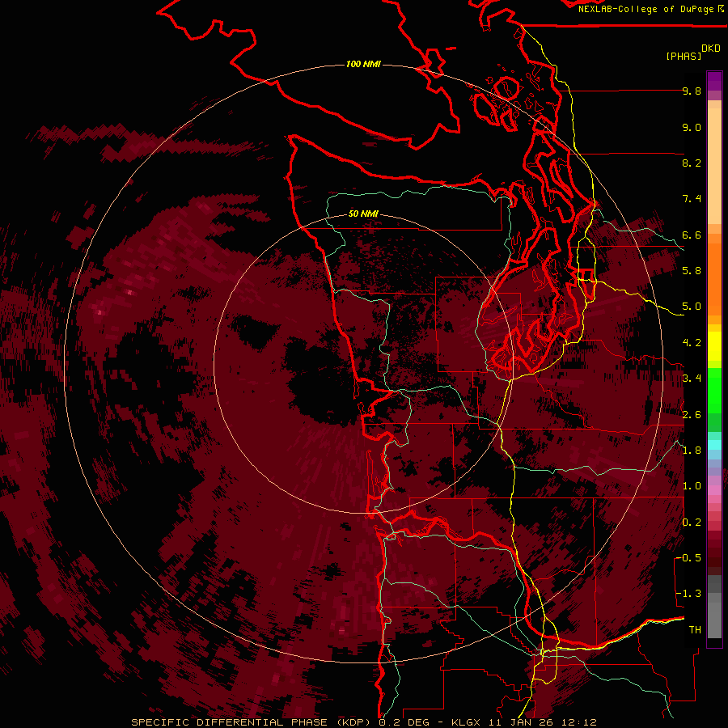Pick the cyan band of the color scale
Screen dimensions: 728x728
[x=714, y=445]
